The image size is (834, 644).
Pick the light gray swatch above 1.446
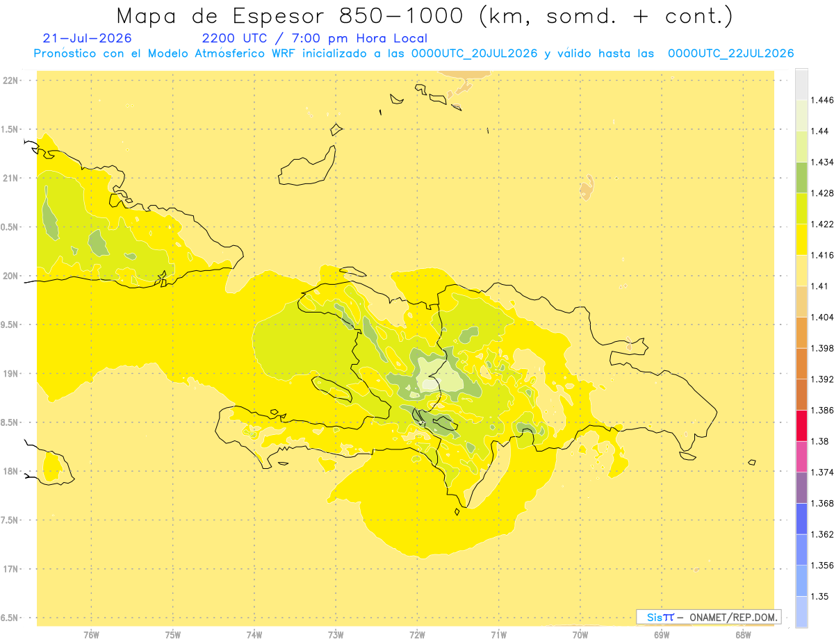(x=801, y=84)
